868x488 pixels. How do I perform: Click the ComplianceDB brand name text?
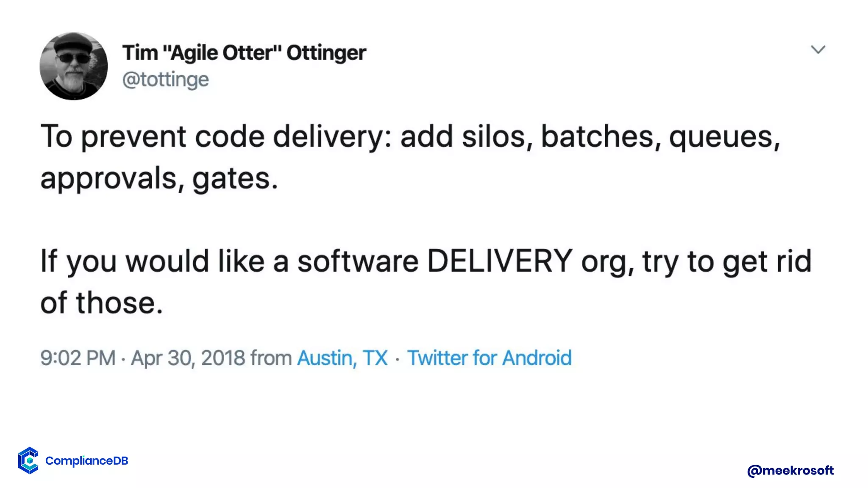click(86, 460)
